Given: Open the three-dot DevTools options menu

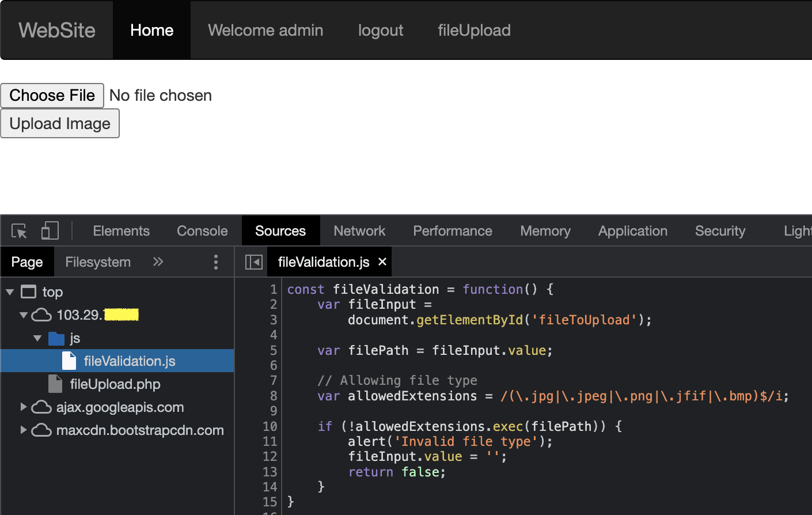Looking at the screenshot, I should point(215,262).
